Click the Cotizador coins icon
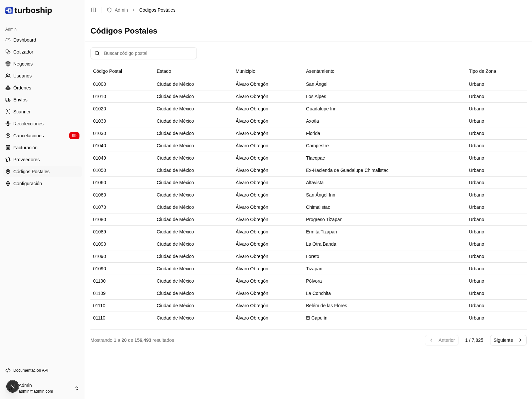This screenshot has width=532, height=399. pos(8,52)
